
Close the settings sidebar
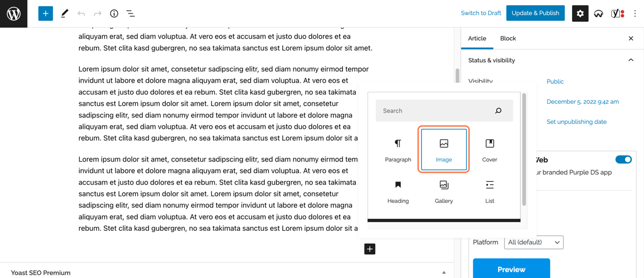pyautogui.click(x=631, y=39)
